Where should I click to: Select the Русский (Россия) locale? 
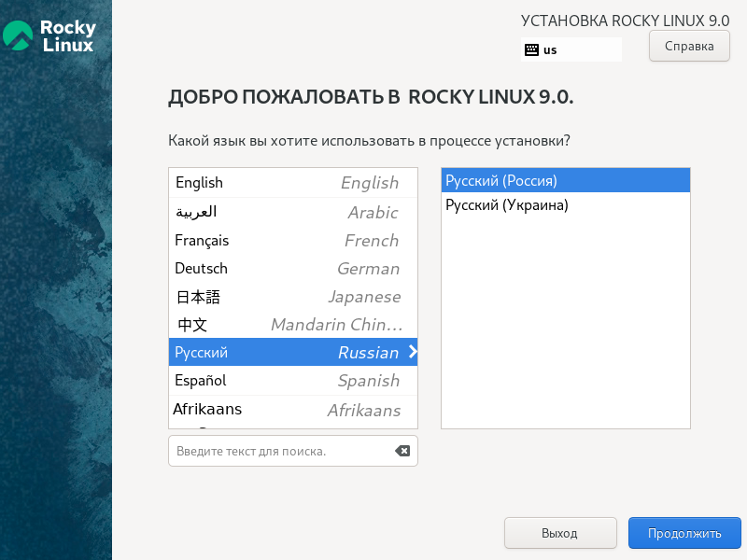(x=566, y=180)
